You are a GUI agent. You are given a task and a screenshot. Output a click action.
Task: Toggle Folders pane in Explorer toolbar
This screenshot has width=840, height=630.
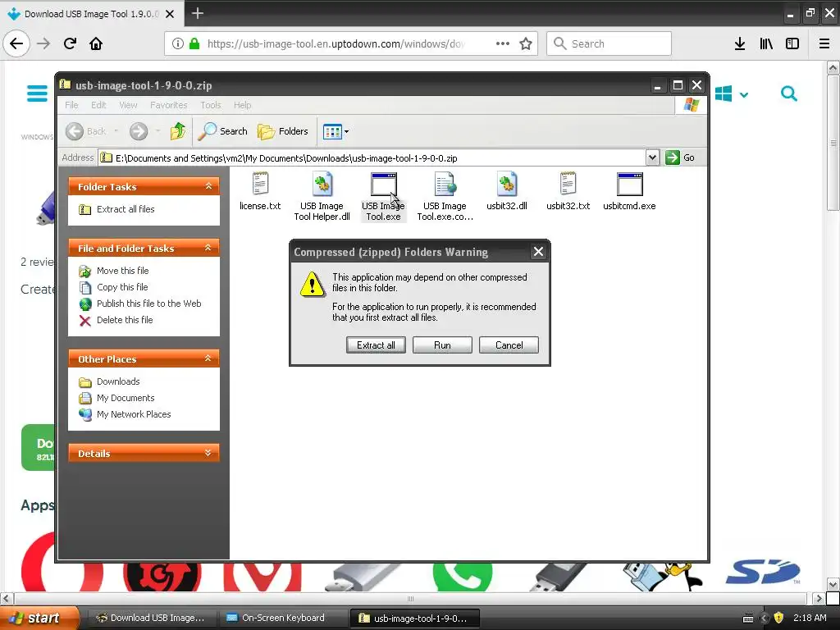283,131
